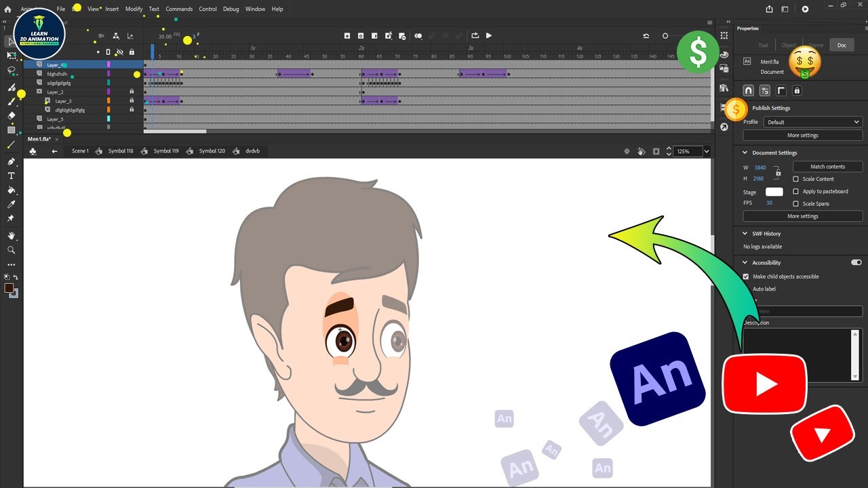Click More settings under Document Settings

[x=803, y=216]
